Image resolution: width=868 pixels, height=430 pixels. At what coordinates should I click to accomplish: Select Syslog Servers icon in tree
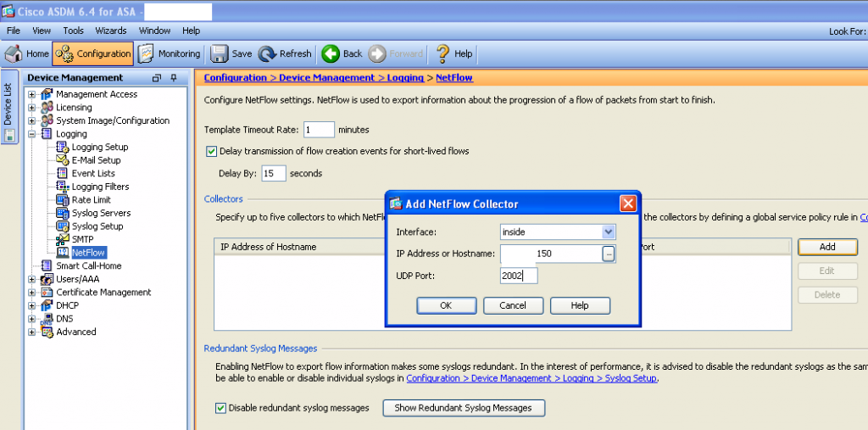point(62,213)
